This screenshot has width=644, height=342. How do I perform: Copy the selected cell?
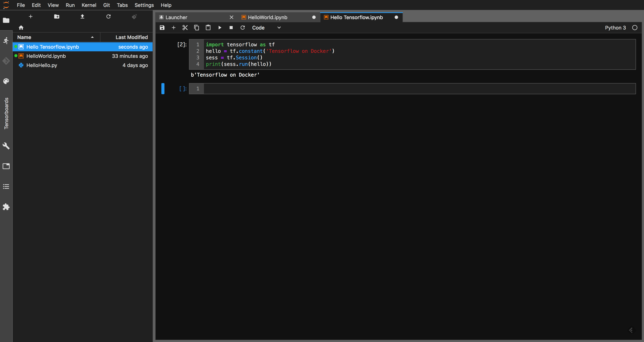(196, 28)
